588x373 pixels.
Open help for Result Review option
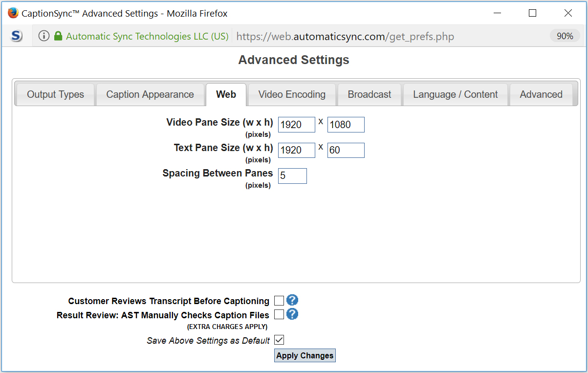coord(292,314)
